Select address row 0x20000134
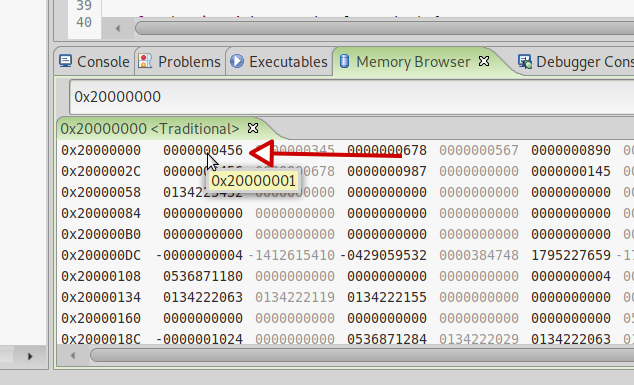Viewport: 634px width, 385px height. [101, 298]
